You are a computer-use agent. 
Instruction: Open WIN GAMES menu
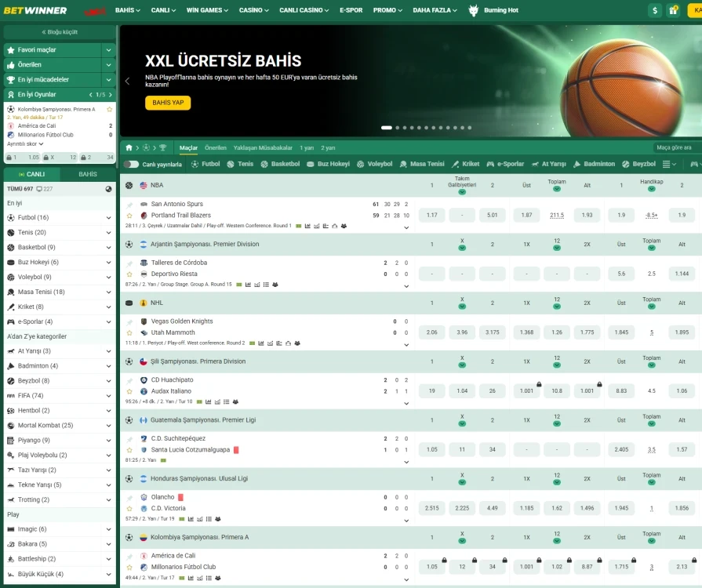pos(207,10)
